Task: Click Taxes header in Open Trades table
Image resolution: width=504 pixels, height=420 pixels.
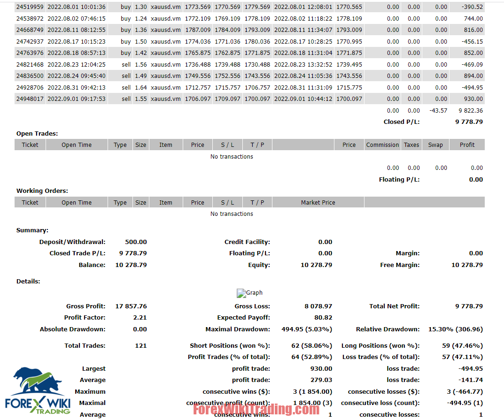Action: (411, 145)
